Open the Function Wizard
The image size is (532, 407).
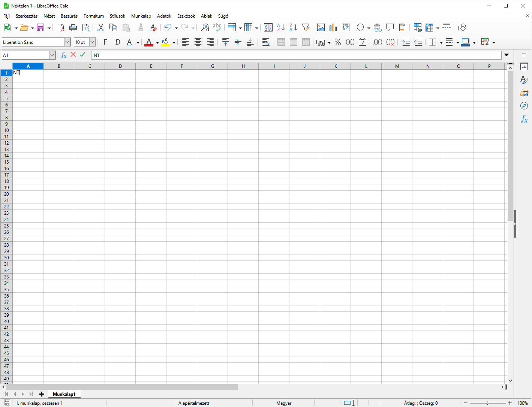63,55
